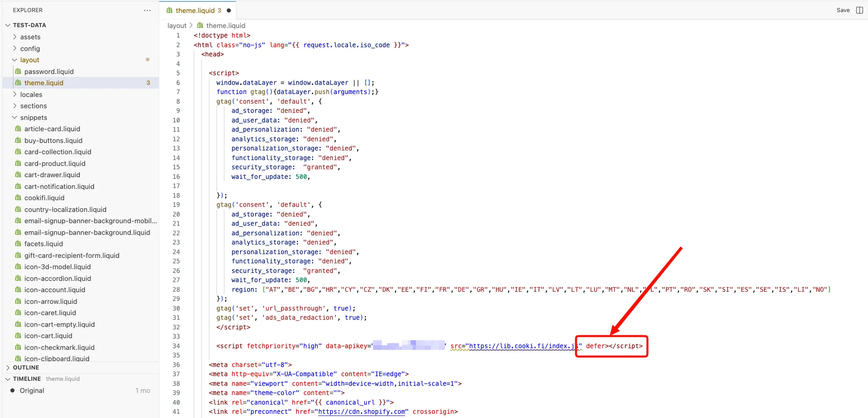Click the EXPLORER panel title
This screenshot has width=868, height=418.
point(28,10)
